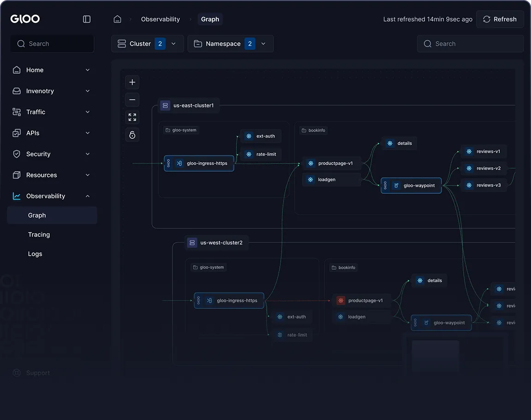Click the bookinfo namespace label in us-east-cluster1
The width and height of the screenshot is (531, 420).
click(x=313, y=130)
